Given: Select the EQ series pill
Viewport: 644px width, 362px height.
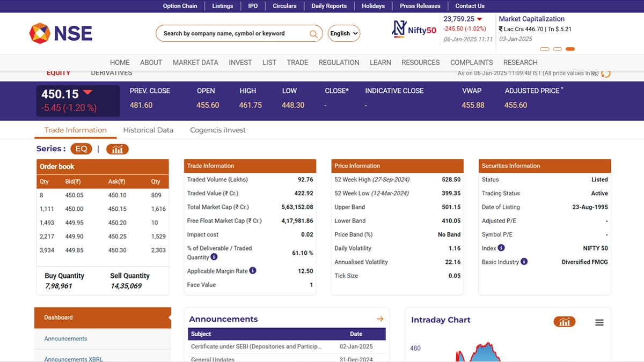Looking at the screenshot, I should (x=81, y=149).
